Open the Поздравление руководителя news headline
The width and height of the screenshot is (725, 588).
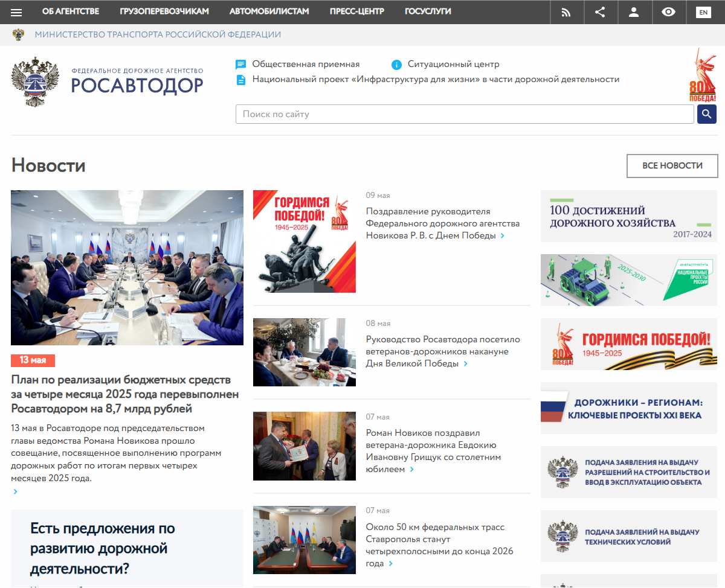click(443, 223)
